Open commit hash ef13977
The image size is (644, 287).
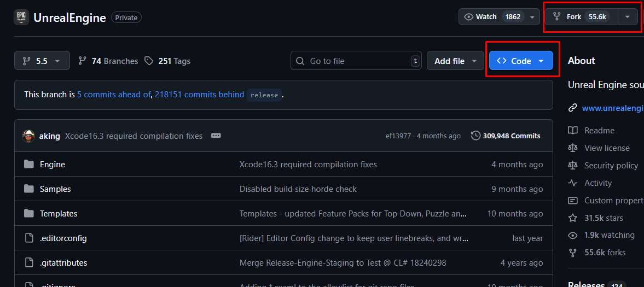click(x=398, y=136)
